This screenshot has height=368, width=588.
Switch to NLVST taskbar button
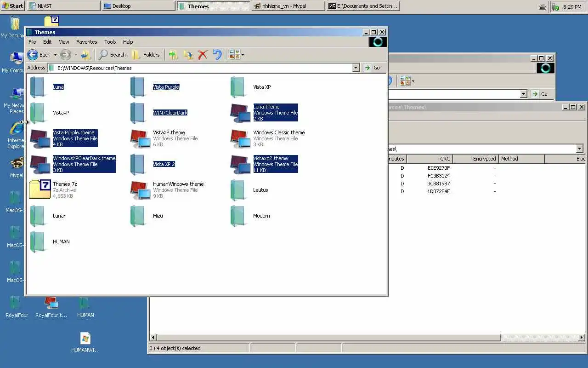pyautogui.click(x=63, y=6)
